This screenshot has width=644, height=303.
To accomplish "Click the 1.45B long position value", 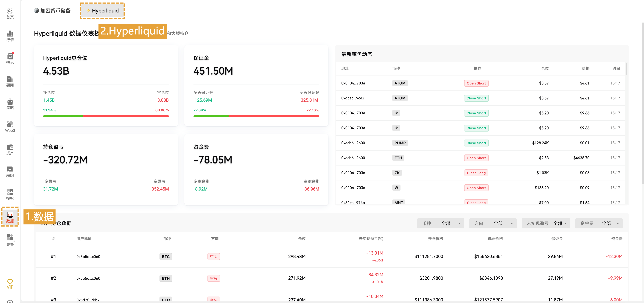I will (x=49, y=100).
